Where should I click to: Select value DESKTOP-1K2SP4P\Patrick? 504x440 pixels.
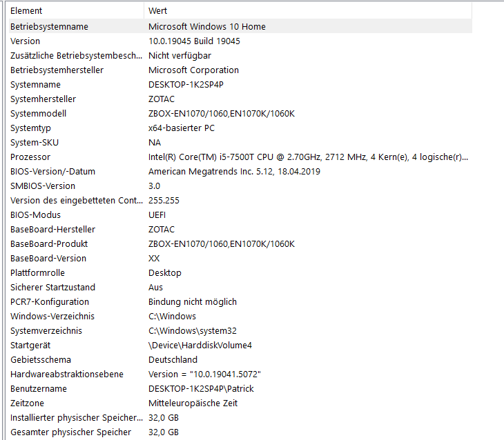pyautogui.click(x=201, y=388)
